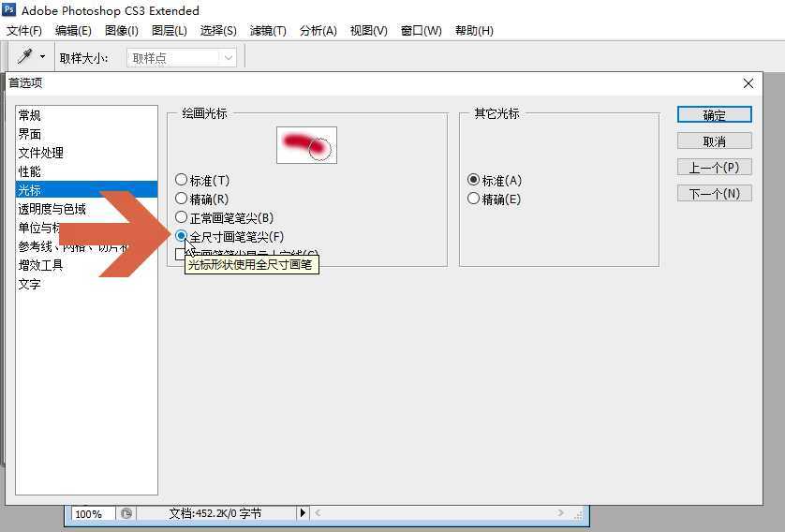Select 文件处理 in preferences list

pyautogui.click(x=41, y=153)
